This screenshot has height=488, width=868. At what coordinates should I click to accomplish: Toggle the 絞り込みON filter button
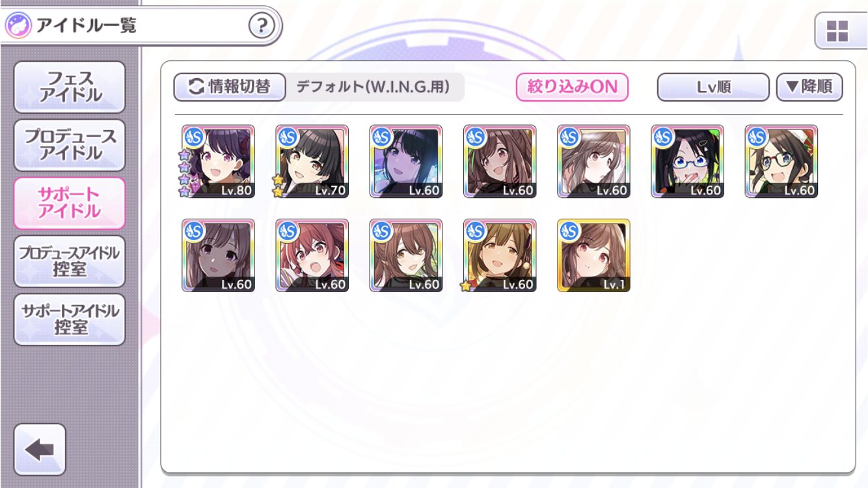coord(572,87)
